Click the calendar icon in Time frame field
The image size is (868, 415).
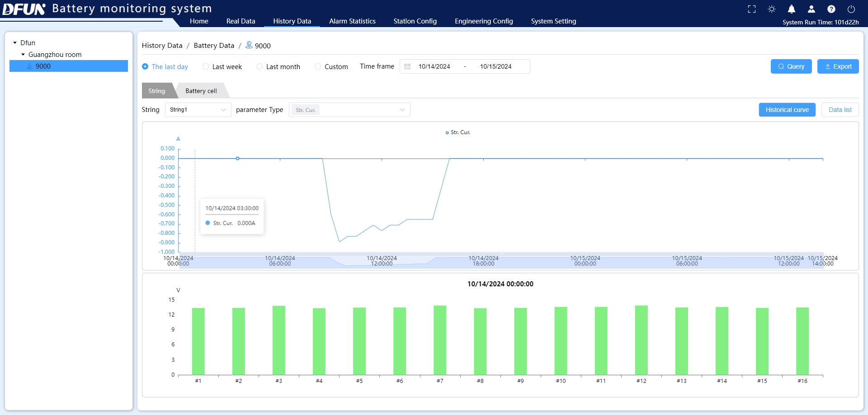tap(407, 66)
